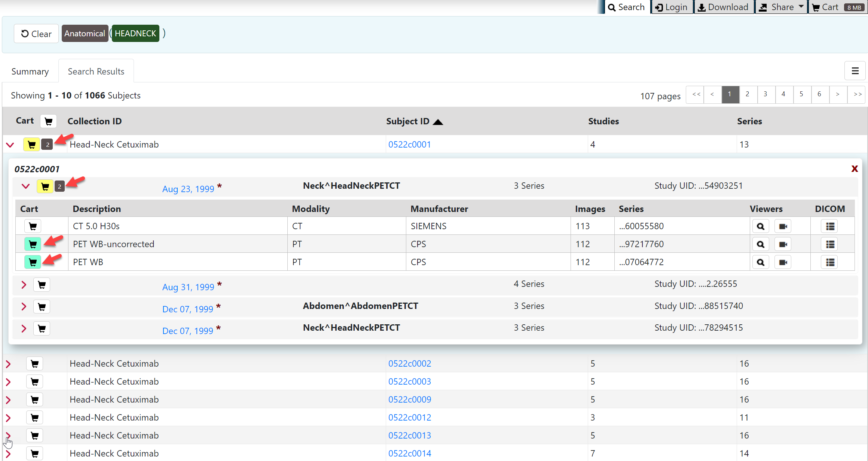Collapse subject 0522c0001 row
The height and width of the screenshot is (461, 868).
point(10,145)
